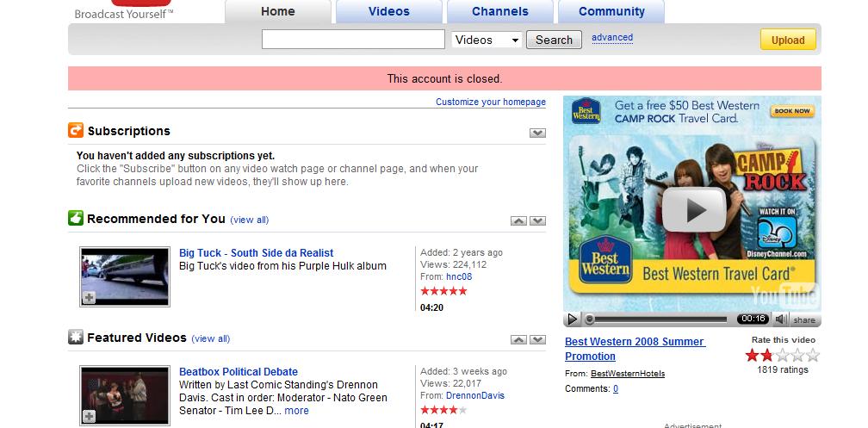
Task: Click inside the search text field
Action: [353, 40]
